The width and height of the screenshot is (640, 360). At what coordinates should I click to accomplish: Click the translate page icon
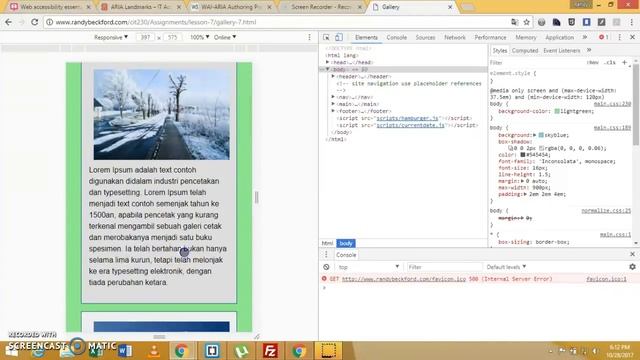click(514, 22)
